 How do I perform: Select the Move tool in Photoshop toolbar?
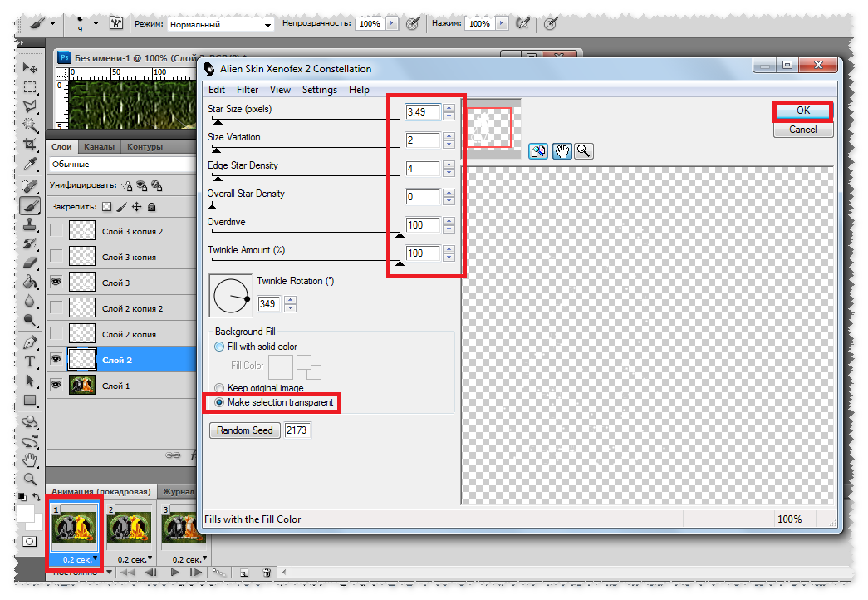pyautogui.click(x=30, y=67)
